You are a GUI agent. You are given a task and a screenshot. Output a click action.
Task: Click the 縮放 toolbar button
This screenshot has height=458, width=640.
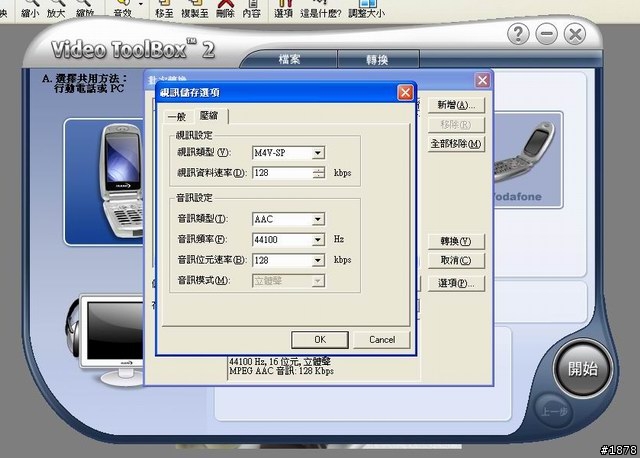point(85,9)
